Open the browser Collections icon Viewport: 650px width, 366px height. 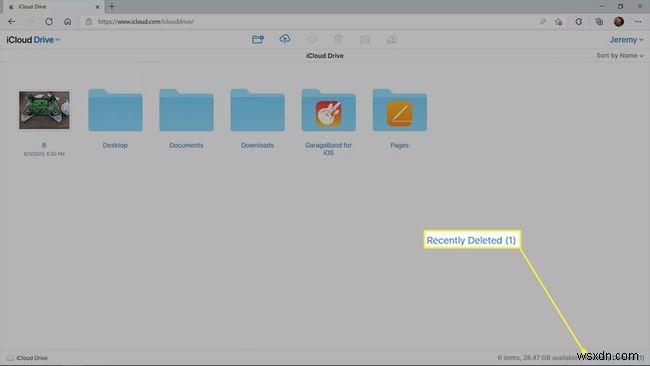(x=599, y=22)
